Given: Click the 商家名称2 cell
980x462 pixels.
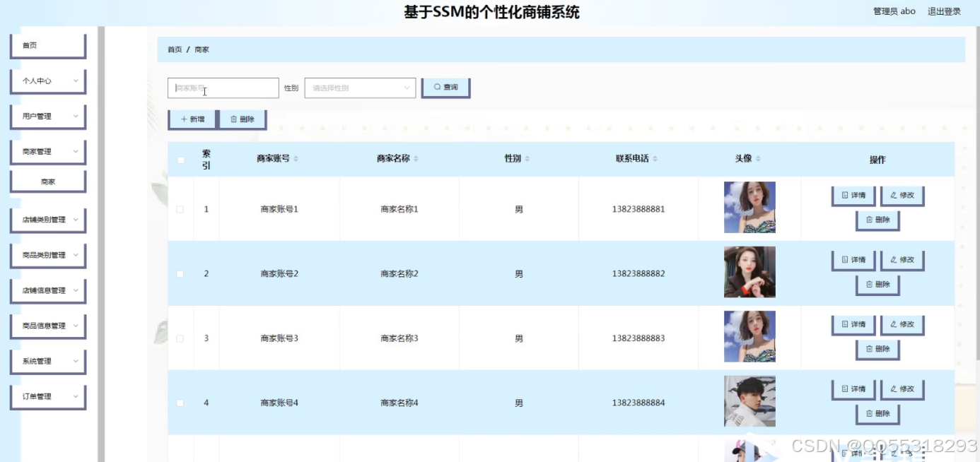Looking at the screenshot, I should pyautogui.click(x=399, y=273).
